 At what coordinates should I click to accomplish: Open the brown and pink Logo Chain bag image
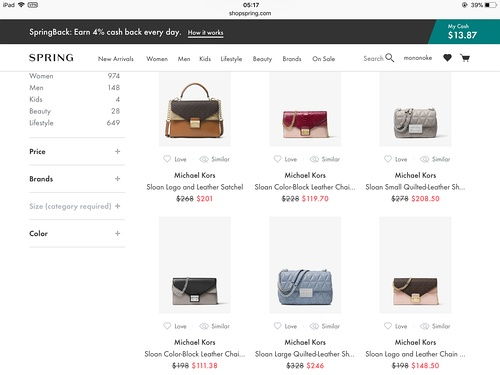(415, 265)
